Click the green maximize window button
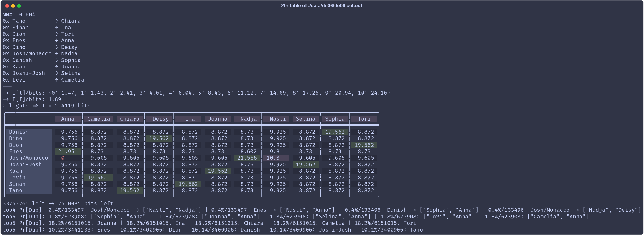 click(19, 6)
